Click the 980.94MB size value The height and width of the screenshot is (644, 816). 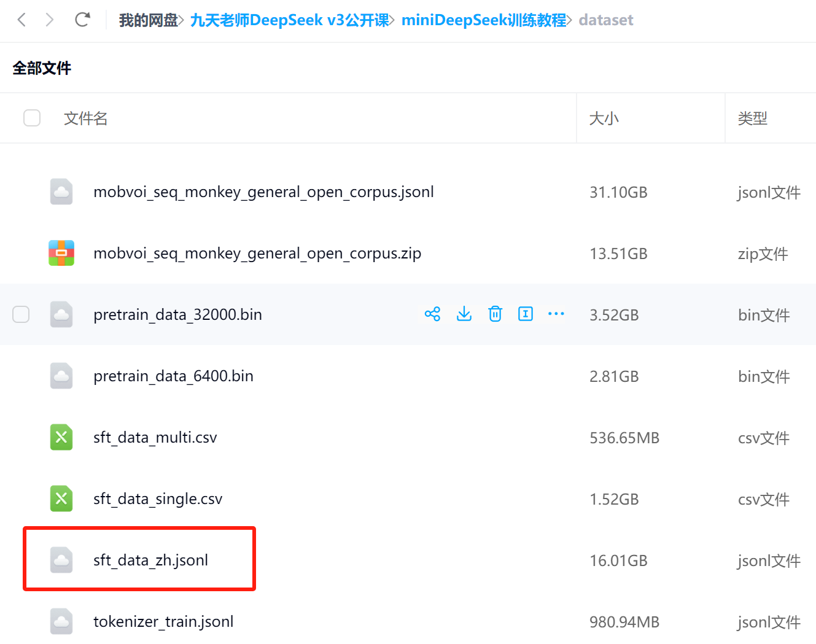tap(624, 623)
